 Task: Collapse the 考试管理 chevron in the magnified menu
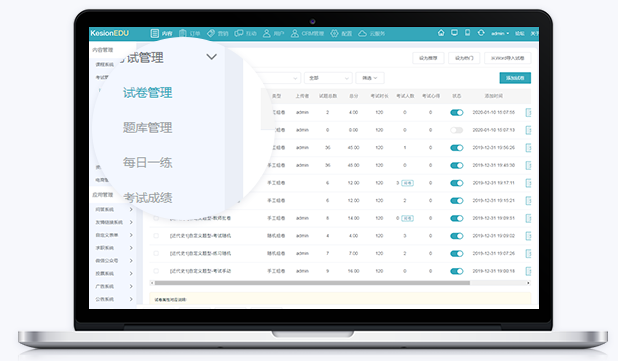pyautogui.click(x=212, y=57)
